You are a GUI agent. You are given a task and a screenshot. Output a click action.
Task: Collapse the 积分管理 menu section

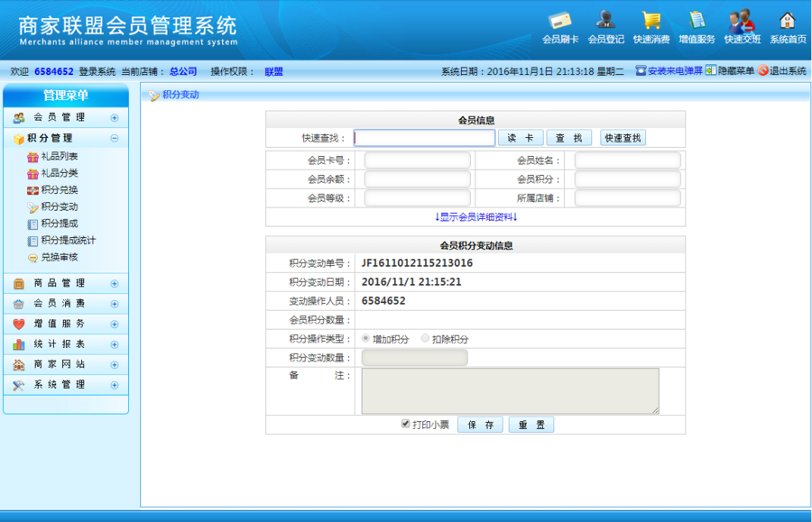pyautogui.click(x=115, y=138)
